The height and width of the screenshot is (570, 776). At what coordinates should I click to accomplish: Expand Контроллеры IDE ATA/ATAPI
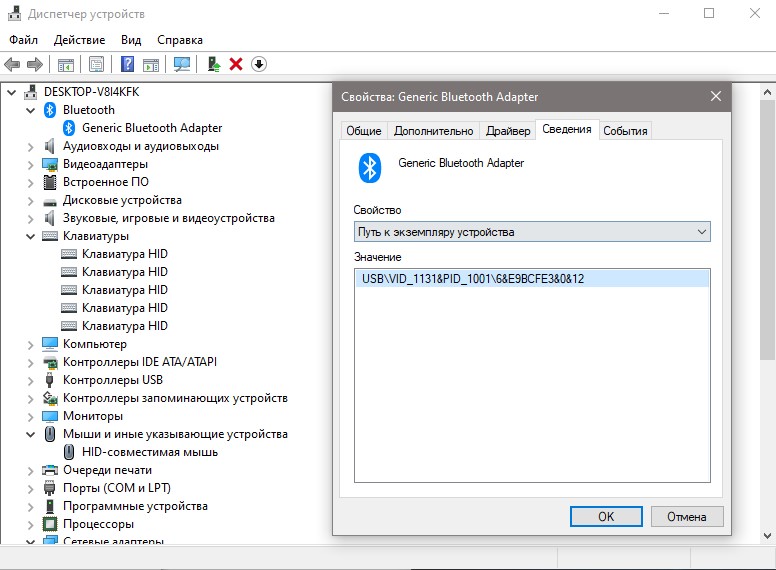31,363
